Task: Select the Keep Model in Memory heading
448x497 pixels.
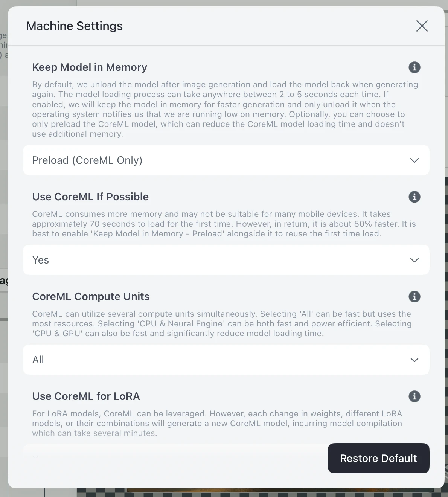Action: [90, 67]
